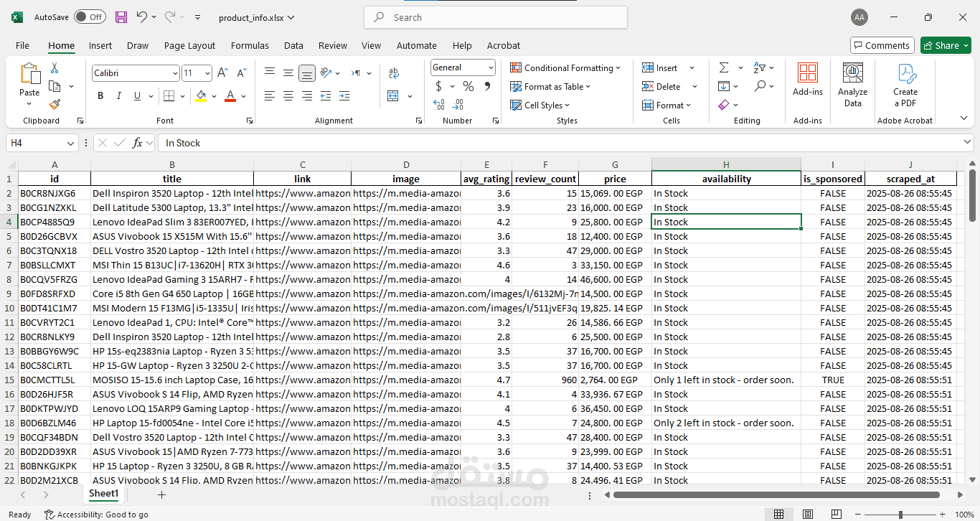Viewport: 980px width, 521px height.
Task: Click the Paste clipboard icon
Action: [30, 74]
